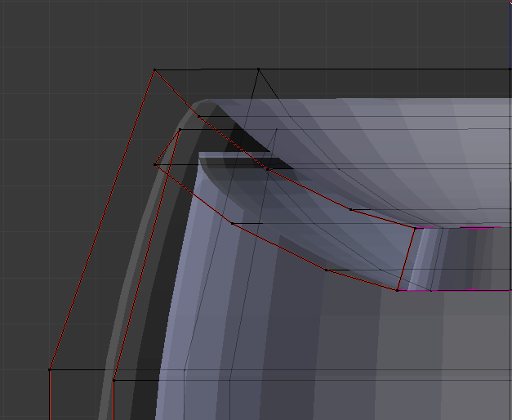
Task: Select the short red edge at the recess end
Action: 407,259
